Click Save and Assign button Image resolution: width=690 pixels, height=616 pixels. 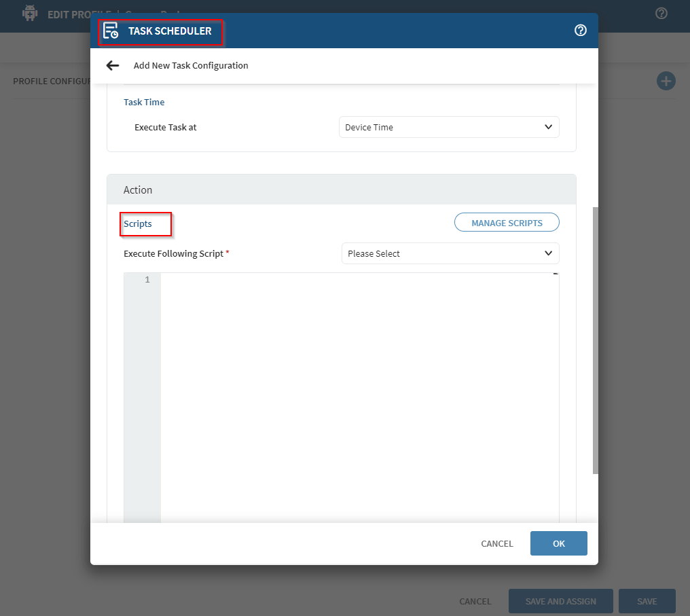pos(560,601)
